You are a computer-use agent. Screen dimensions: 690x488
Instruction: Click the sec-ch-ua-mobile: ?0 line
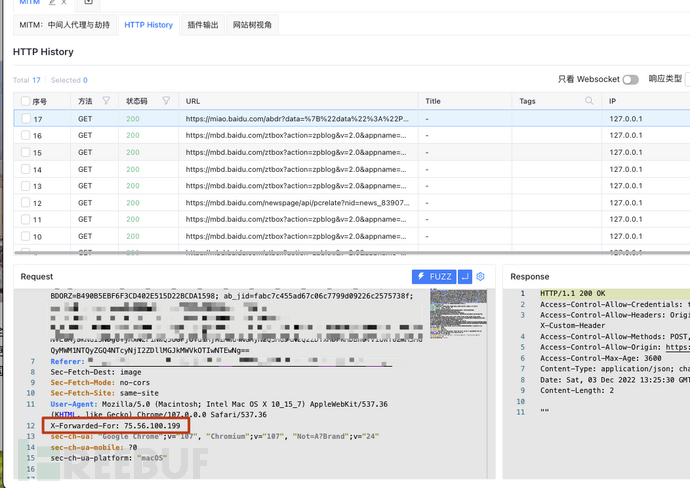[x=94, y=447]
